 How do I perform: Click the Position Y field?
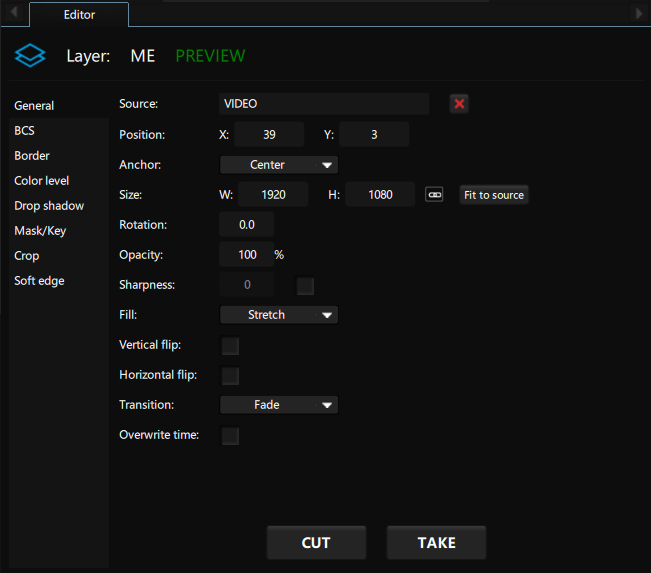click(x=374, y=135)
